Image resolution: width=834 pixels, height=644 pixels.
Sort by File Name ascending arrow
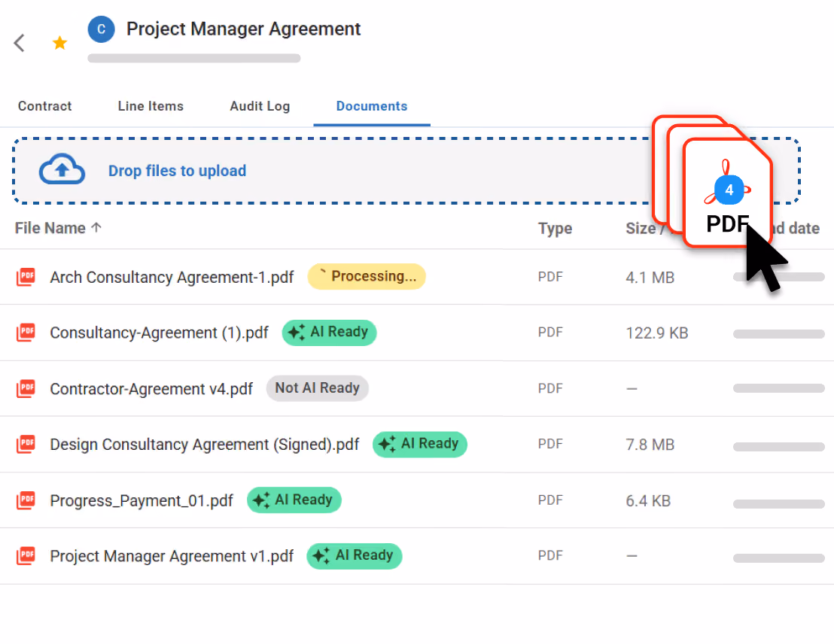96,228
